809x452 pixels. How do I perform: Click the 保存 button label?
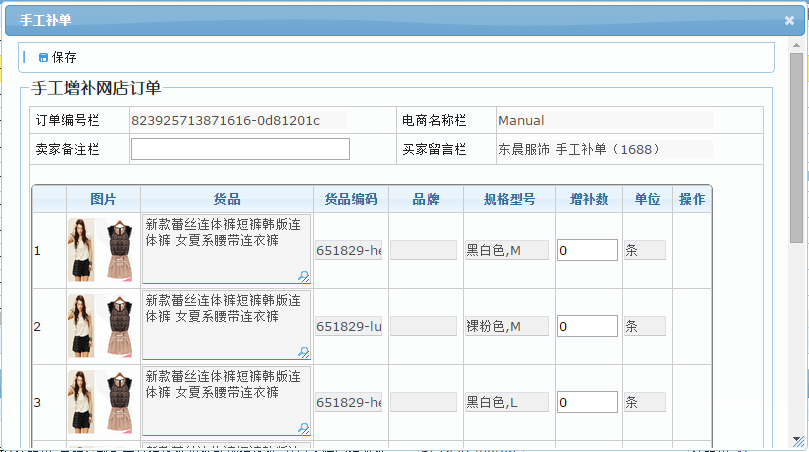(64, 58)
